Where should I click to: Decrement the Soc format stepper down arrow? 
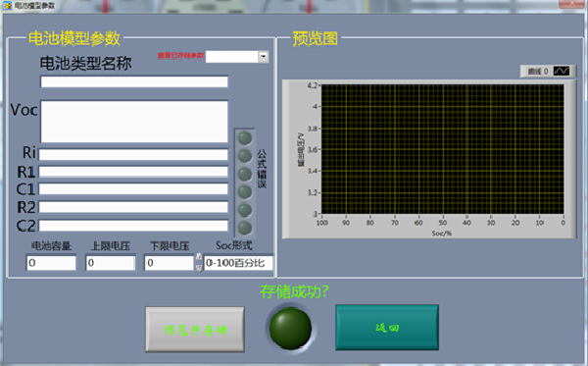click(199, 267)
